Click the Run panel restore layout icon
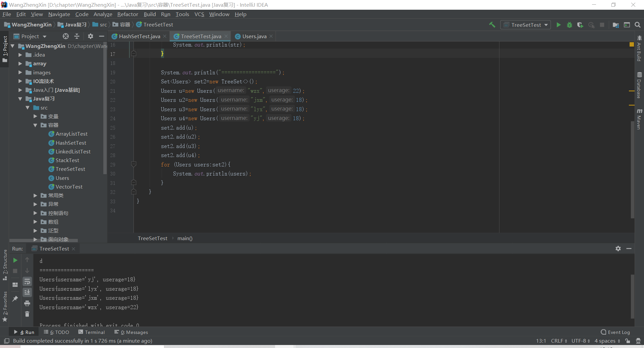The height and width of the screenshot is (348, 644). coord(15,285)
